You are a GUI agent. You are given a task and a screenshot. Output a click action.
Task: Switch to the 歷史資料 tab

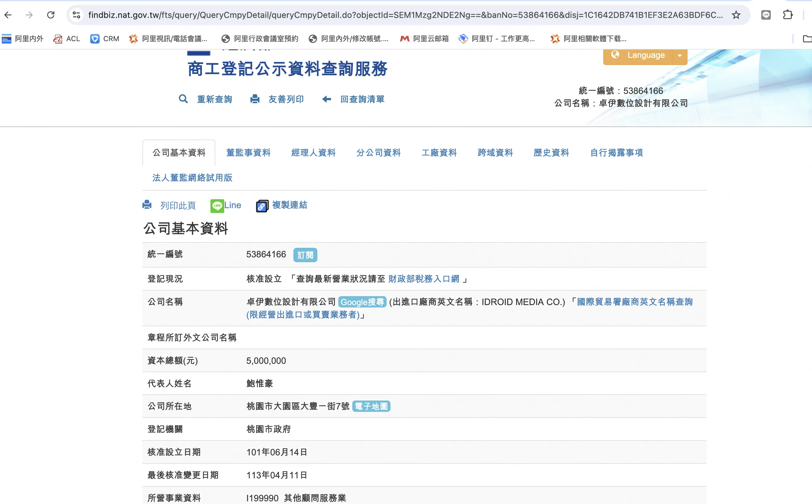(551, 153)
